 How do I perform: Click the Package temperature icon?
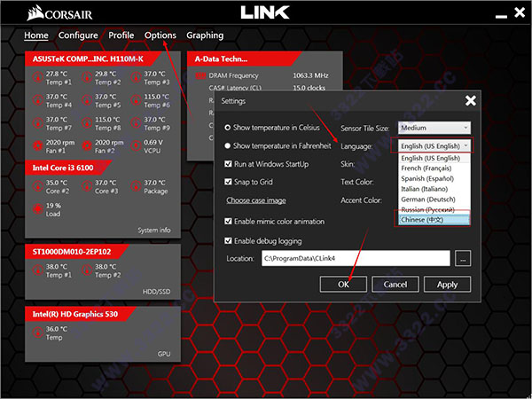click(x=136, y=186)
